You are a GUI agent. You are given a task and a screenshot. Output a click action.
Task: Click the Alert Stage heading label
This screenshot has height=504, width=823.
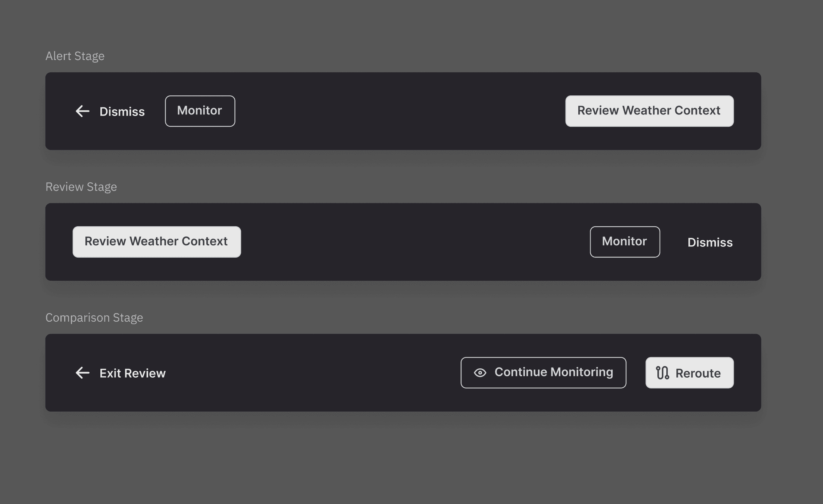[x=75, y=56]
